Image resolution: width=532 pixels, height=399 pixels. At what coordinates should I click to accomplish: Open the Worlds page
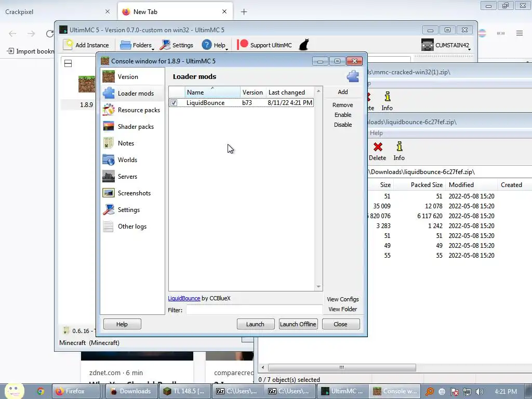coord(132,160)
